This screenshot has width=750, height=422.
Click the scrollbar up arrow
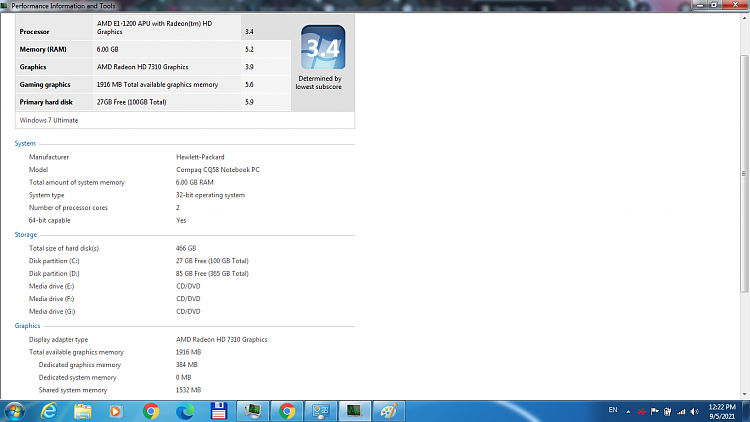744,18
